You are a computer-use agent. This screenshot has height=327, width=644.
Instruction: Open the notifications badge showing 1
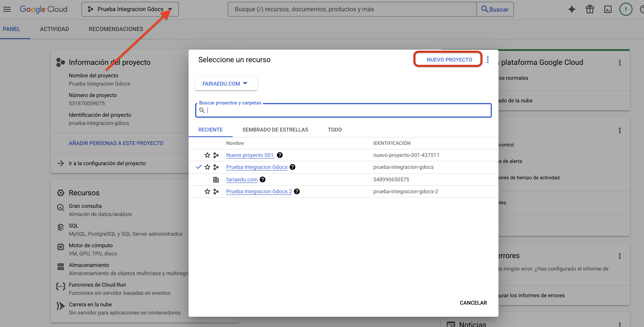[626, 9]
